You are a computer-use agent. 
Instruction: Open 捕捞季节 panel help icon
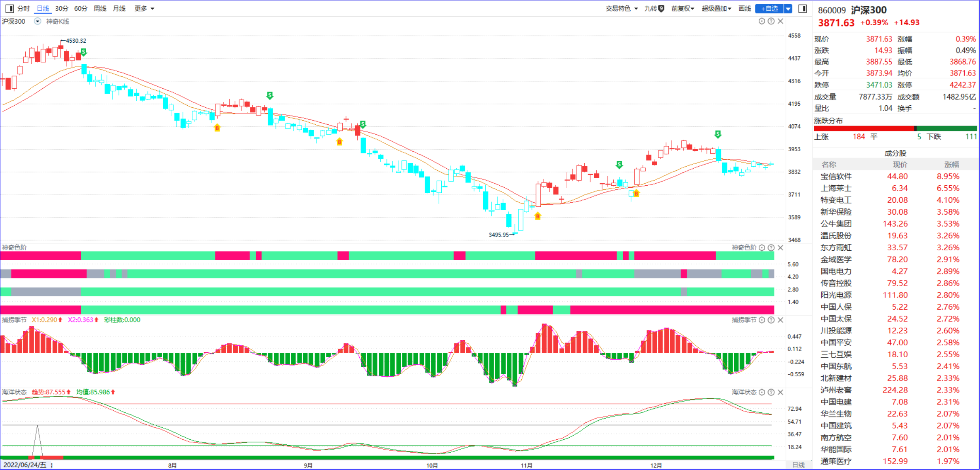[x=771, y=320]
